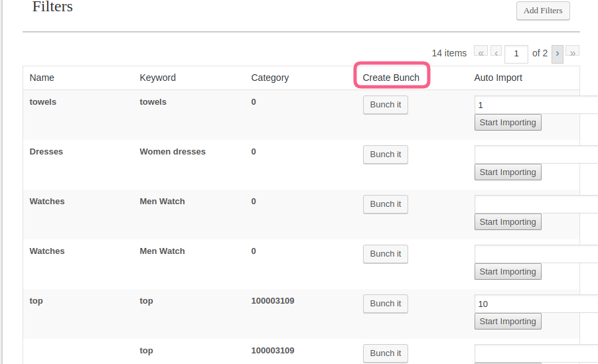Start Importing for the towels filter

(x=508, y=123)
